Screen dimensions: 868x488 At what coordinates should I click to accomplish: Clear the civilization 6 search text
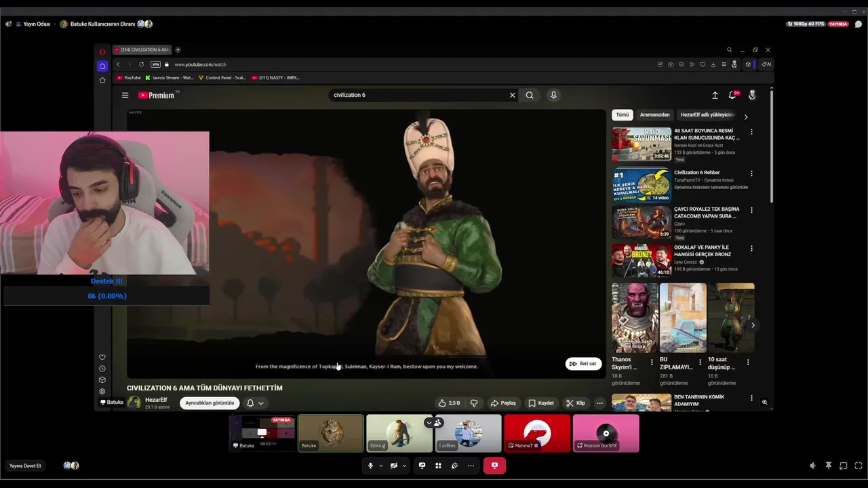coord(512,95)
